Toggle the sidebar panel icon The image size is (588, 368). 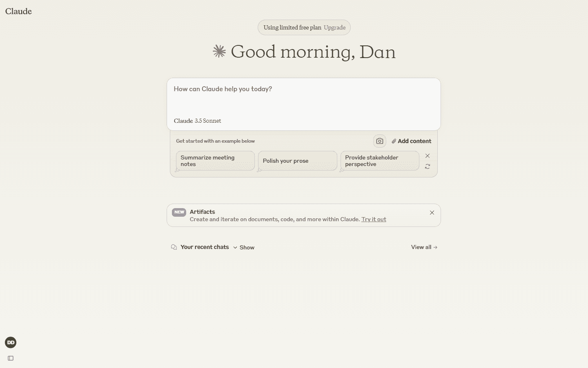point(11,358)
